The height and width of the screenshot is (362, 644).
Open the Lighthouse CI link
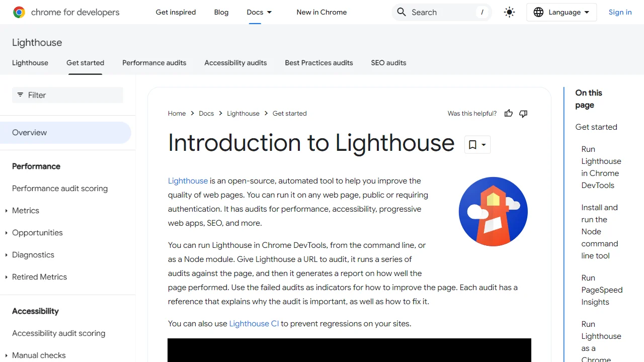[254, 324]
